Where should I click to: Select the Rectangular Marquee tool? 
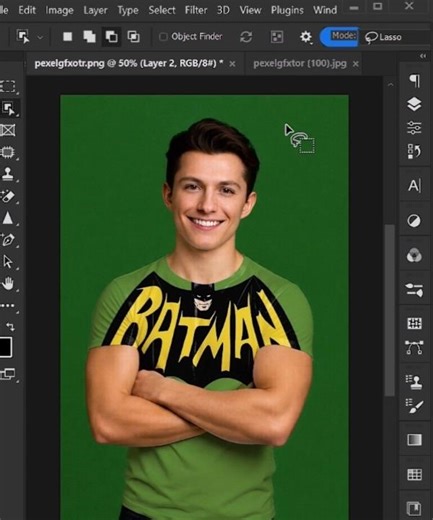[8, 86]
